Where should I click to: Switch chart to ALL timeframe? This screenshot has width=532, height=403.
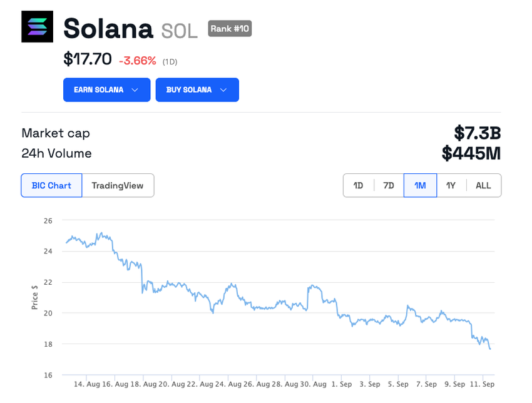tap(483, 185)
